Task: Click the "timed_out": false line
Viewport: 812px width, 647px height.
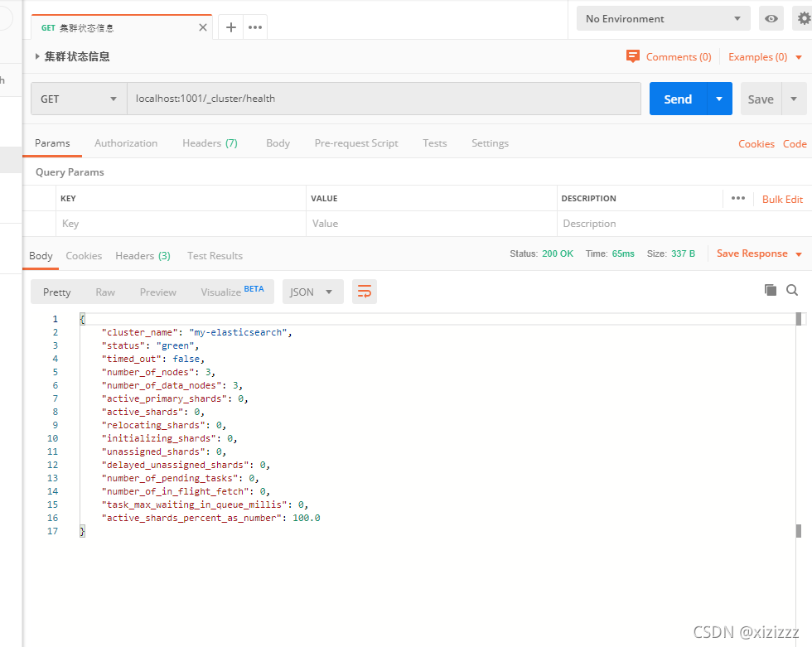Action: point(153,359)
